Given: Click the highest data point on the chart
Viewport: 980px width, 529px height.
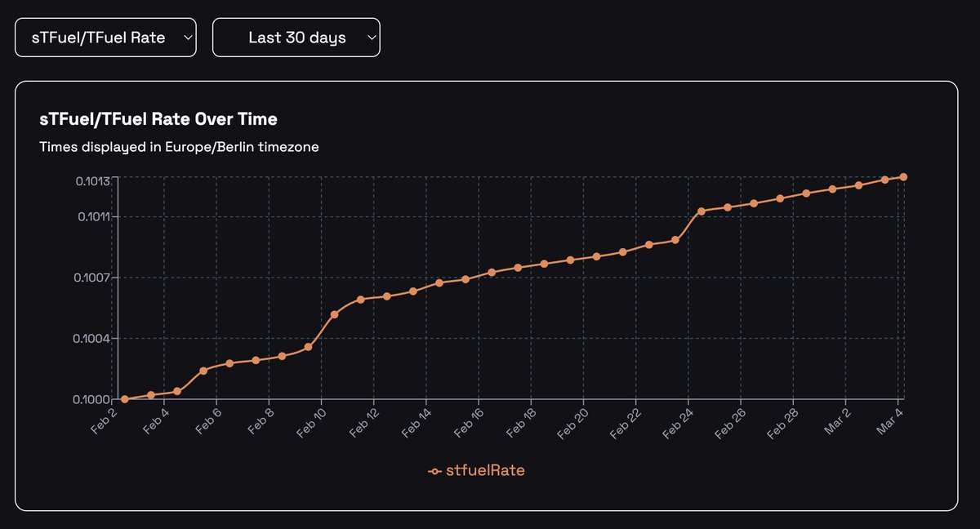Looking at the screenshot, I should point(902,176).
